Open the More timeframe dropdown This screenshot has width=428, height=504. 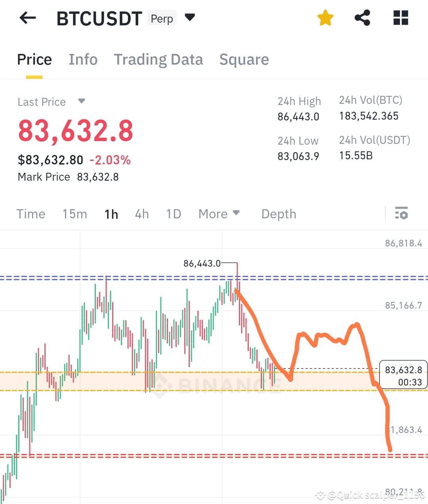point(219,214)
